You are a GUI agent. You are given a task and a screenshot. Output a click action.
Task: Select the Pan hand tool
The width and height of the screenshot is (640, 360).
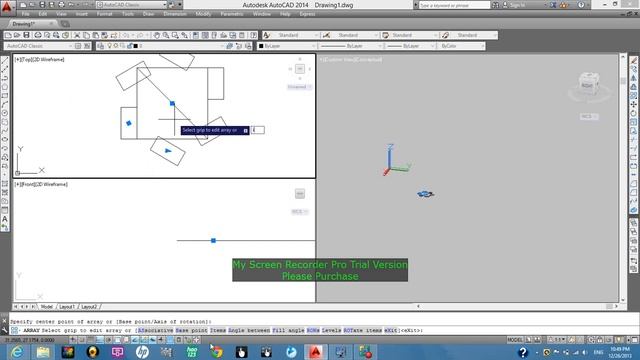point(157,36)
